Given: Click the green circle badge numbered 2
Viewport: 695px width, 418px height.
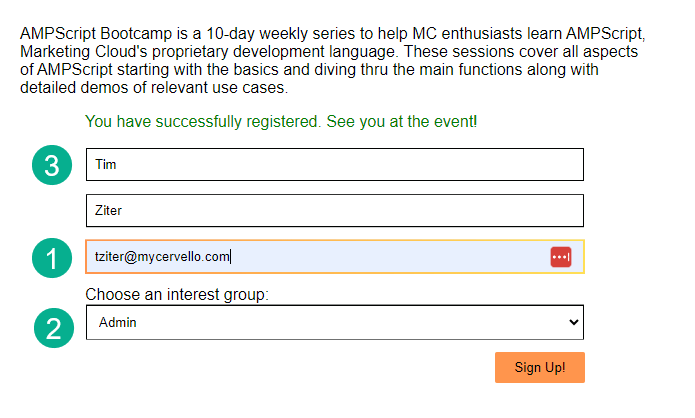Looking at the screenshot, I should (x=52, y=326).
